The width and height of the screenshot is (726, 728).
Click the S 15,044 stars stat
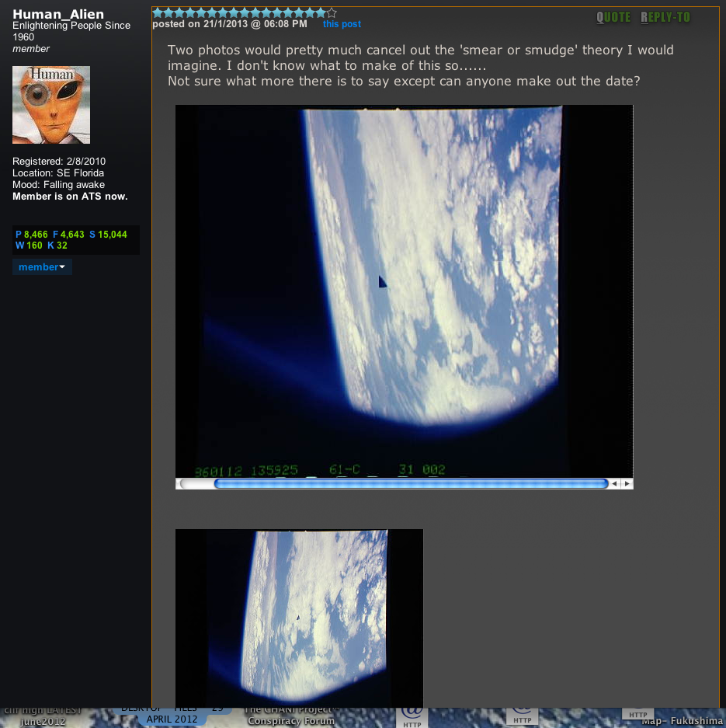click(x=108, y=234)
